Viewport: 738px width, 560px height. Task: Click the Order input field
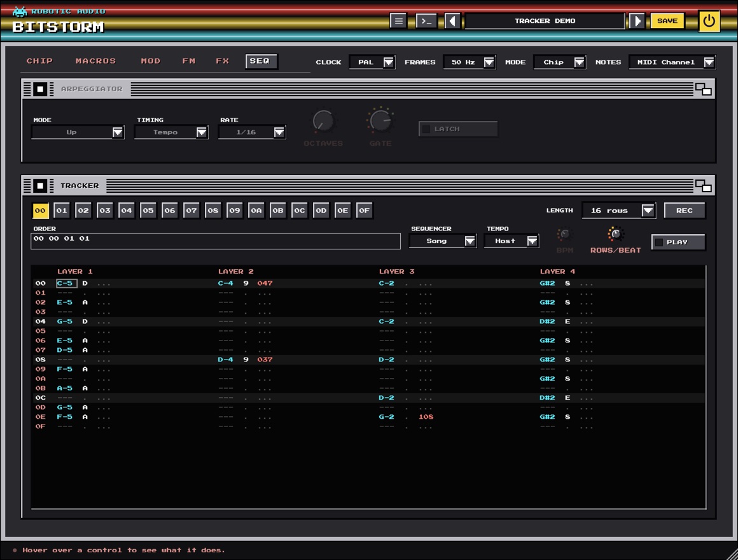point(216,241)
